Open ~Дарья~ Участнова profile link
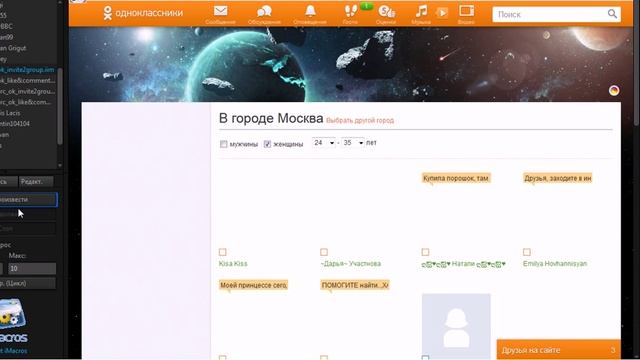The width and height of the screenshot is (640, 360). click(351, 264)
